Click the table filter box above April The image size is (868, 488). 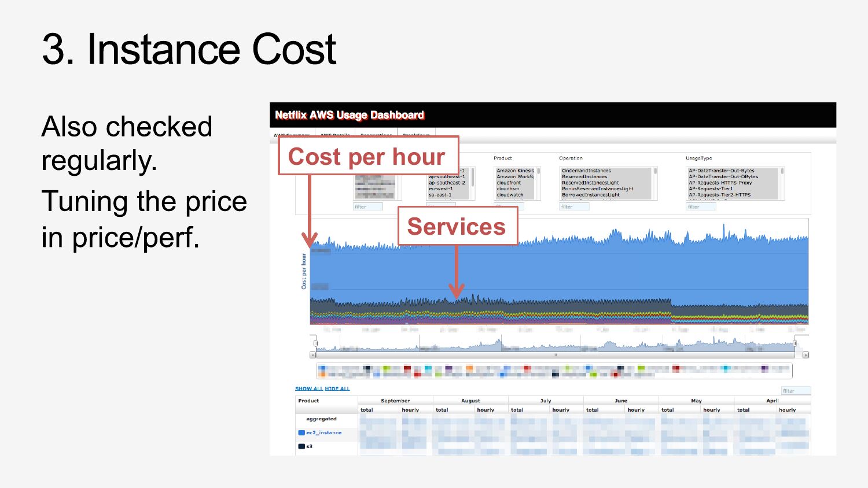click(x=796, y=391)
